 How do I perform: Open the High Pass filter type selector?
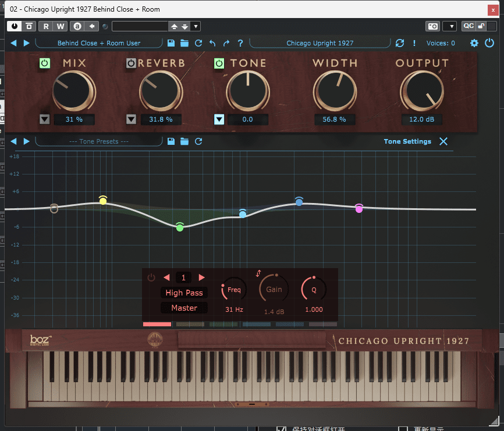point(184,293)
